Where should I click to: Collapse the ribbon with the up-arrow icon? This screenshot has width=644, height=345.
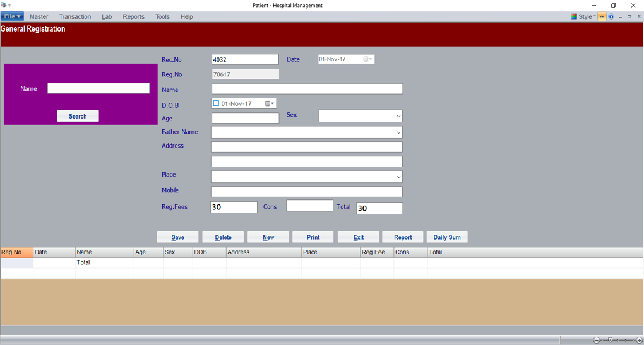(x=602, y=17)
